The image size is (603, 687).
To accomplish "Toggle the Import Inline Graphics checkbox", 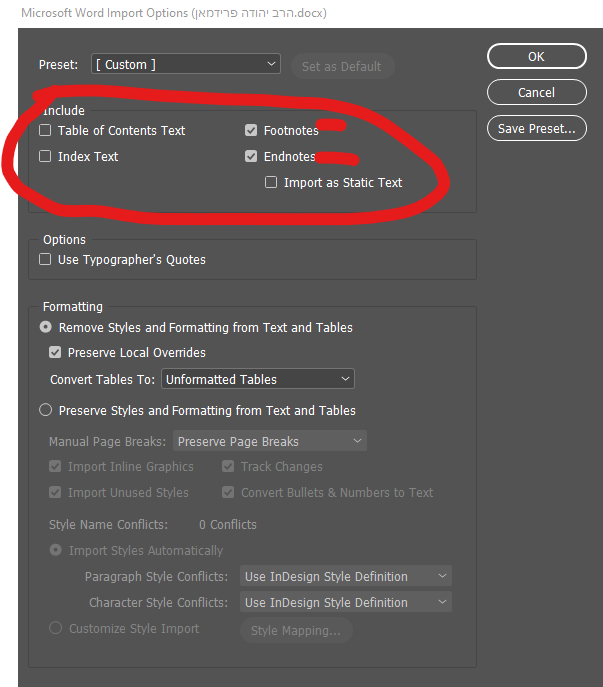I will pos(55,466).
